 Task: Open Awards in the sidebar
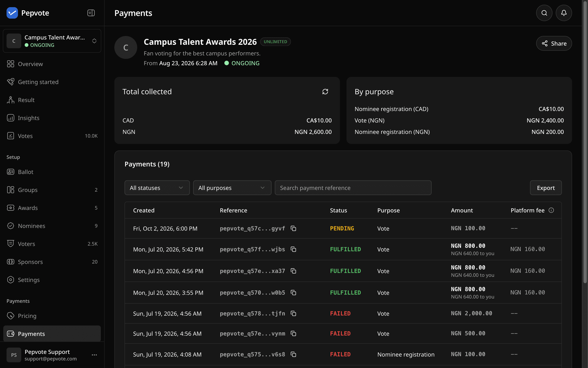[x=52, y=208]
